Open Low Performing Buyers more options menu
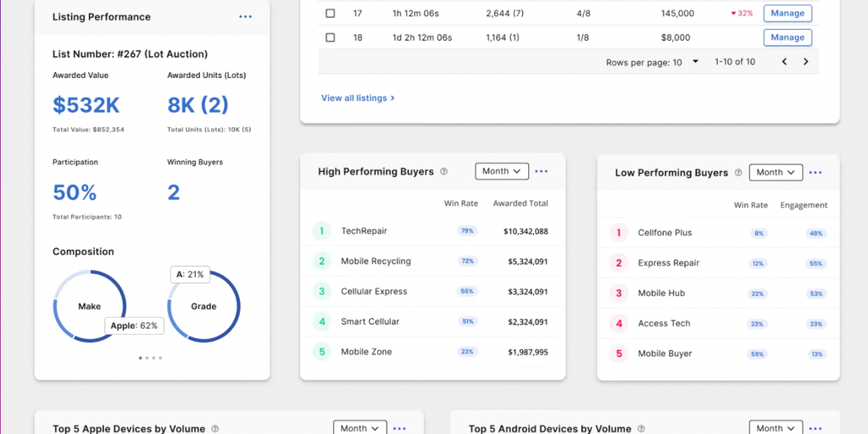The image size is (868, 434). click(815, 173)
